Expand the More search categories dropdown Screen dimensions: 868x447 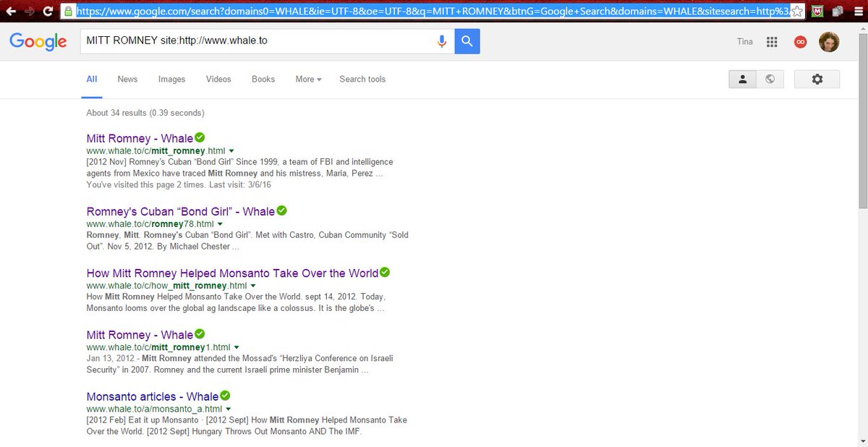308,79
